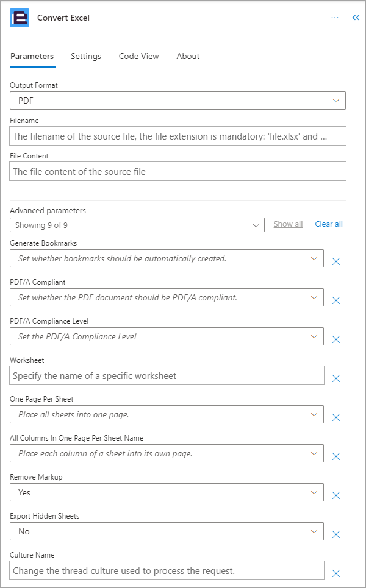The image size is (366, 588).
Task: Click the File Content label
Action: click(x=29, y=155)
